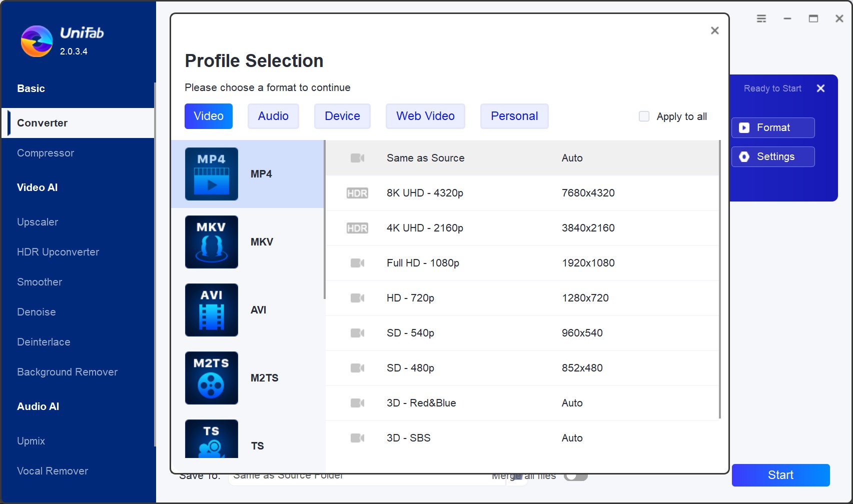This screenshot has width=853, height=504.
Task: Click the left sidebar scrollbar
Action: [155, 264]
